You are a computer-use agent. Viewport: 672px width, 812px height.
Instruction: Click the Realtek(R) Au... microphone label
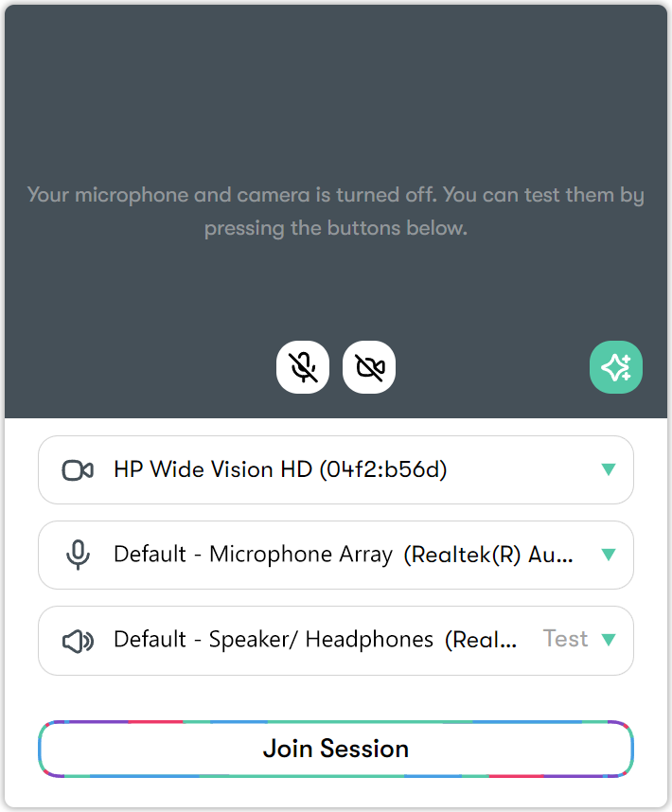point(488,556)
